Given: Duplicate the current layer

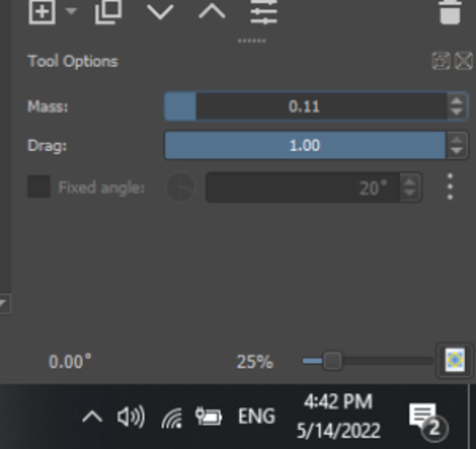Looking at the screenshot, I should [108, 11].
